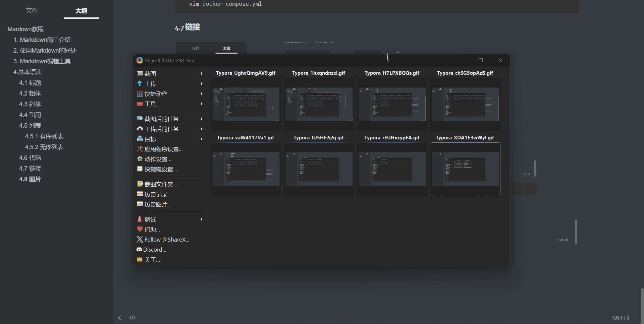Select Typora_vaW4Y17Va1.gif thumbnail
644x324 pixels.
pyautogui.click(x=246, y=169)
